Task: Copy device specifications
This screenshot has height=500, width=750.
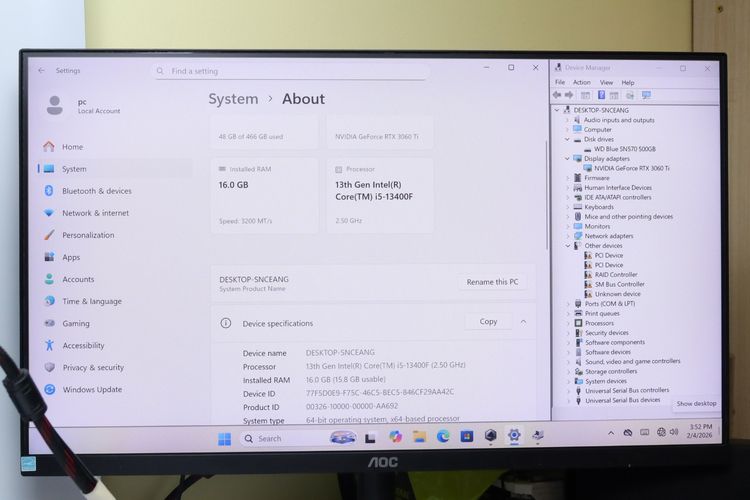Action: point(488,322)
